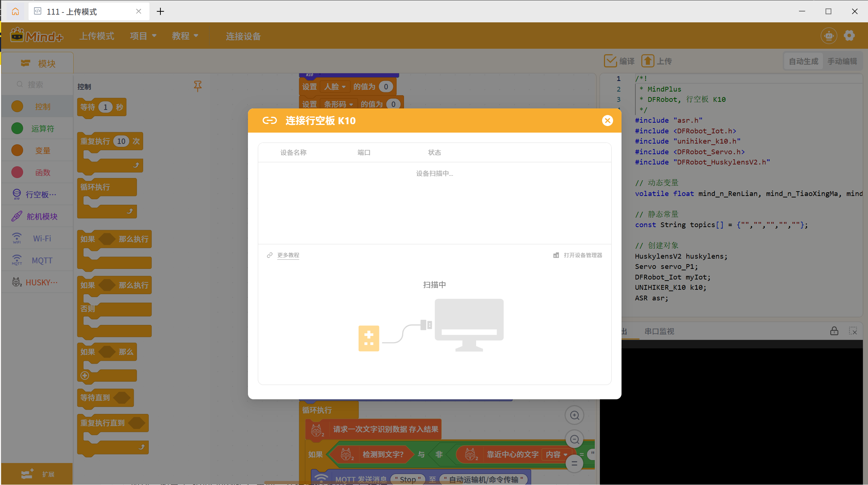Click the serial monitor lock icon

tap(834, 331)
